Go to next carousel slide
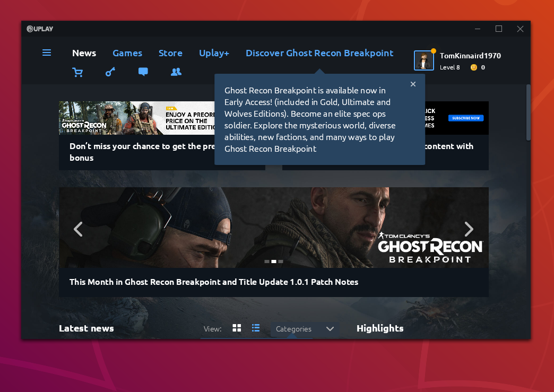This screenshot has width=554, height=392. click(469, 229)
